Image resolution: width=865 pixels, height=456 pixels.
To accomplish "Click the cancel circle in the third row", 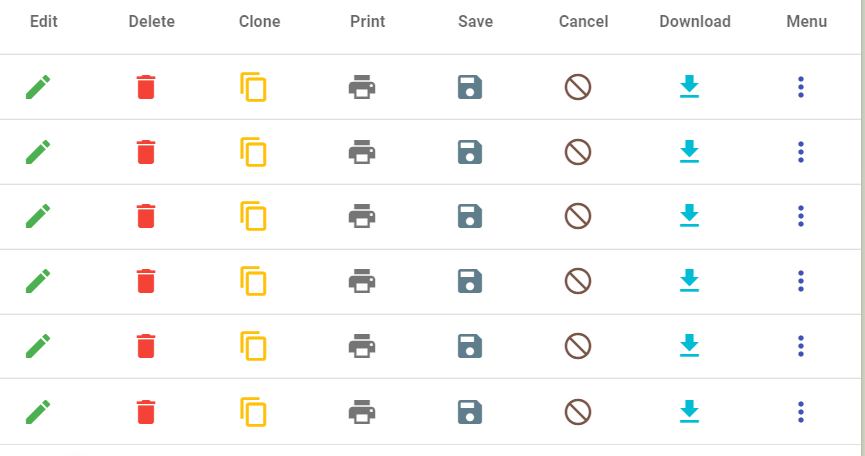I will 578,216.
